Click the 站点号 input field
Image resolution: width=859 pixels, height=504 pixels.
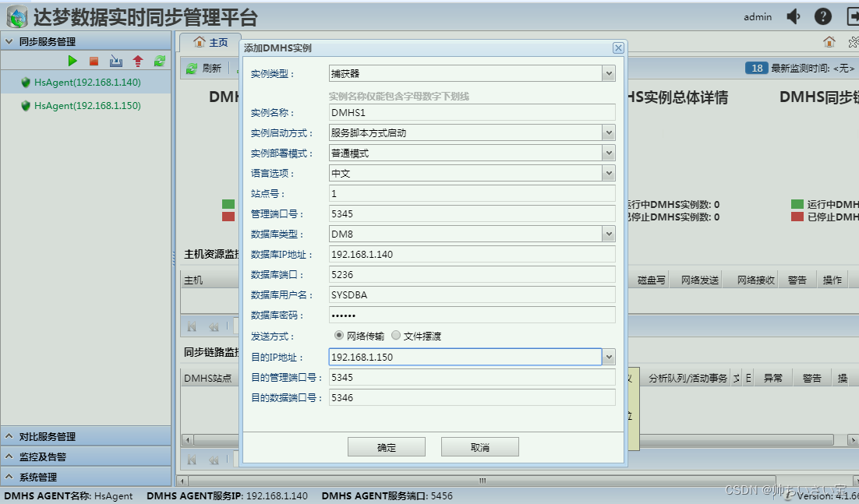tap(472, 193)
